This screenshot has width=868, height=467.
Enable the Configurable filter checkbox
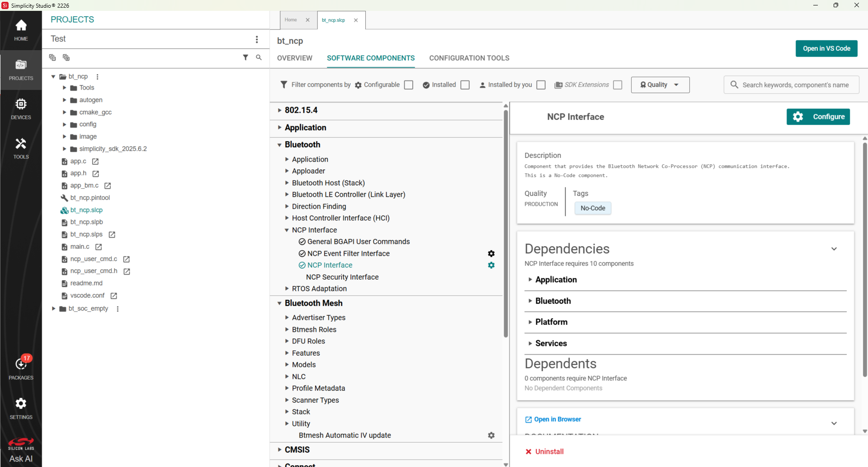[409, 85]
